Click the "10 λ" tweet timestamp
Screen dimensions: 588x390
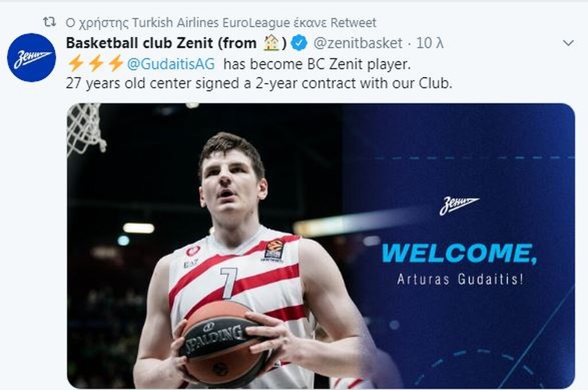[430, 43]
